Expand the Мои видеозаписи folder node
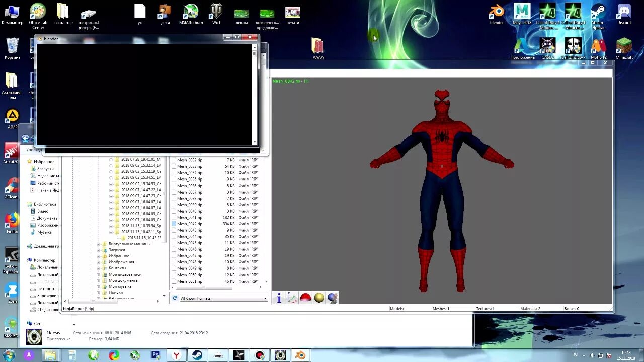644x362 pixels. 98,274
